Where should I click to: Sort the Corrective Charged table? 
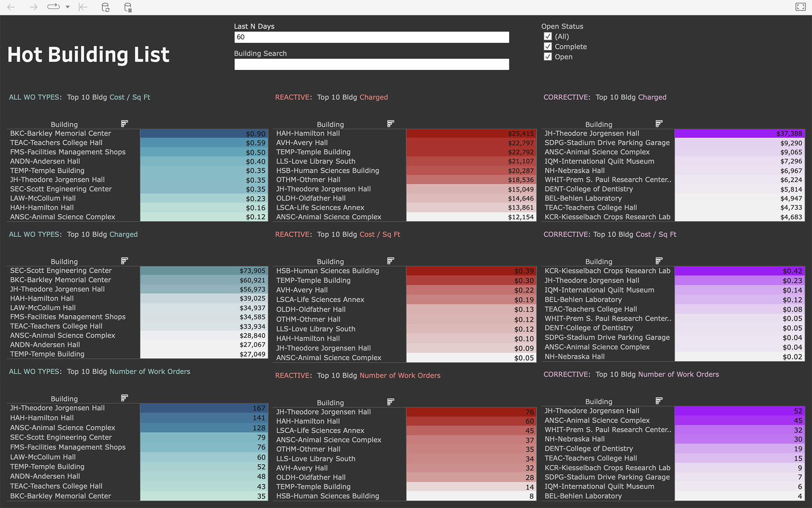[x=658, y=124]
